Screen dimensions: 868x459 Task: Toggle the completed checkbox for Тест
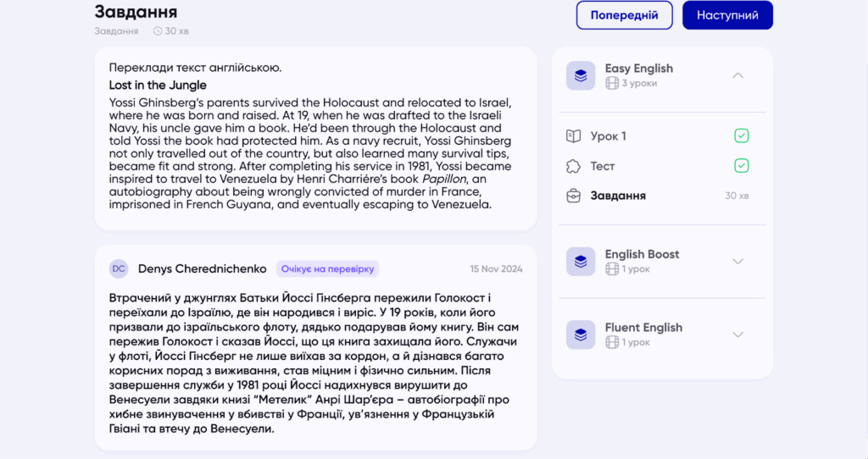click(742, 165)
